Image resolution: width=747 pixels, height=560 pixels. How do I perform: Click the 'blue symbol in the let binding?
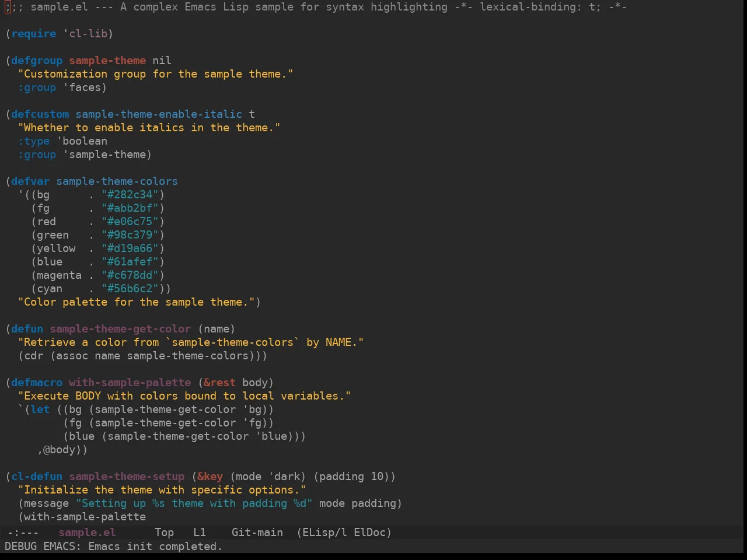point(271,436)
